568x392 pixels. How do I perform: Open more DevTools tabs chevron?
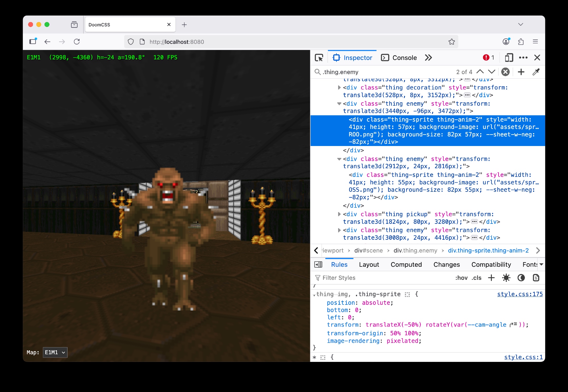tap(428, 58)
